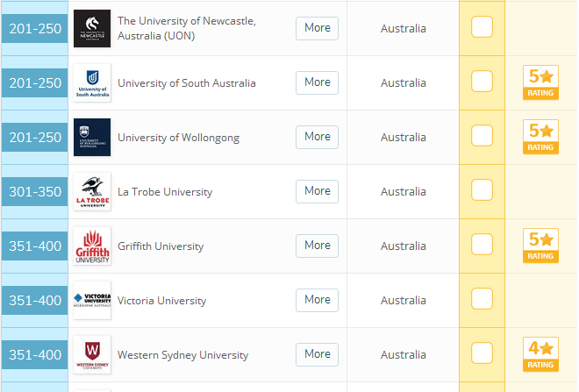Click the University of South Australia logo

pyautogui.click(x=92, y=82)
